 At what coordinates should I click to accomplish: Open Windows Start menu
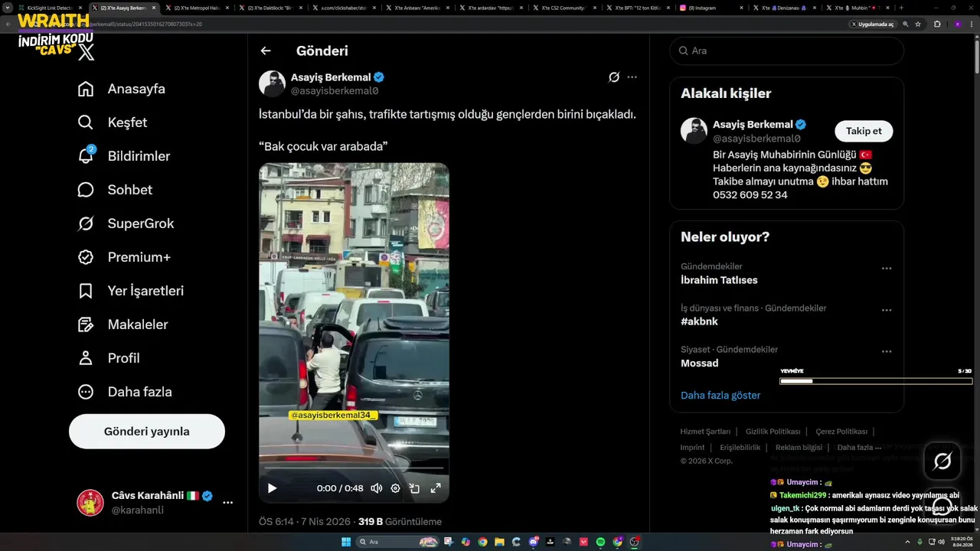pyautogui.click(x=345, y=542)
